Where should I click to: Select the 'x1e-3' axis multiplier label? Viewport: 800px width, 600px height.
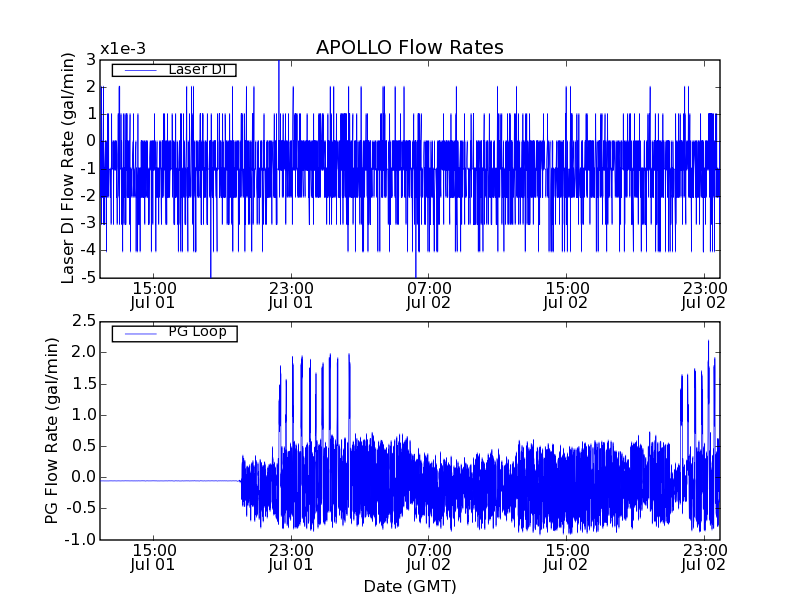123,49
